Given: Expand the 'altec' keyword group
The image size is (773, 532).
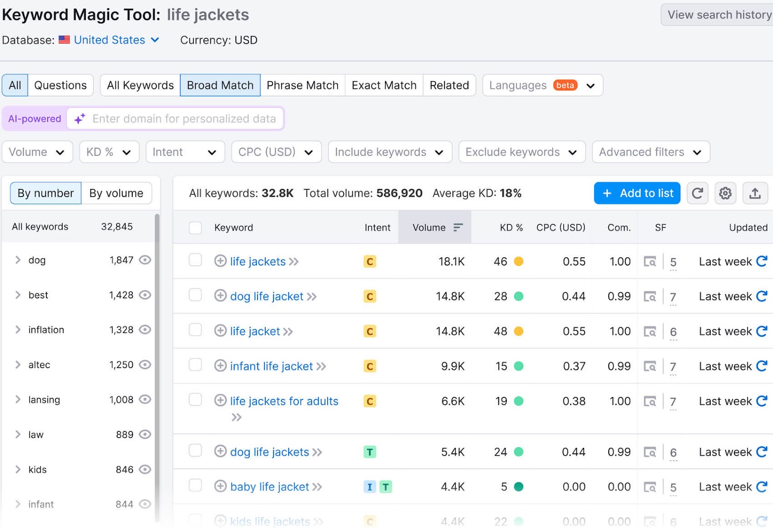Looking at the screenshot, I should 18,364.
